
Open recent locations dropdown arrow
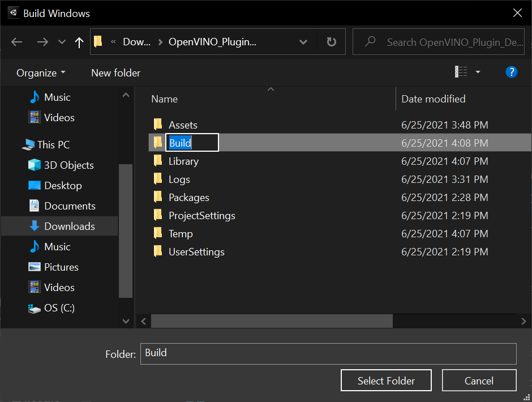point(62,42)
